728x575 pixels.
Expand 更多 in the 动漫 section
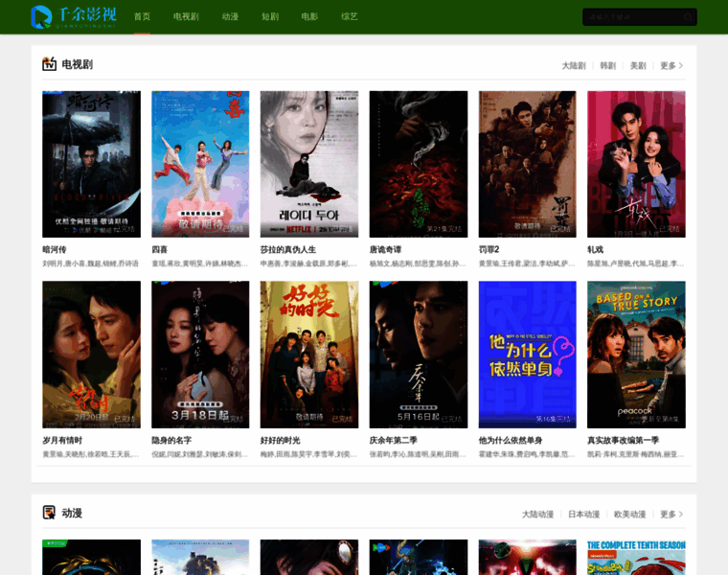click(x=671, y=515)
